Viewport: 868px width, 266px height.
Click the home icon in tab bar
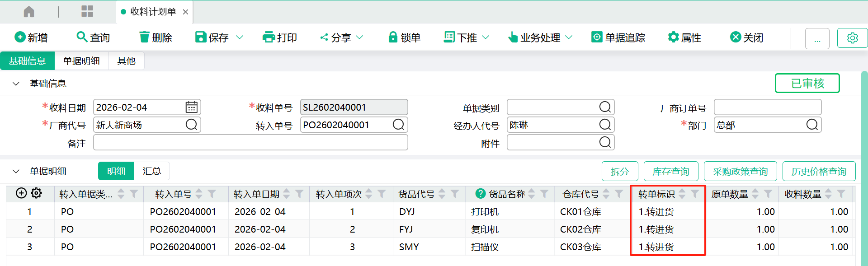pos(29,12)
